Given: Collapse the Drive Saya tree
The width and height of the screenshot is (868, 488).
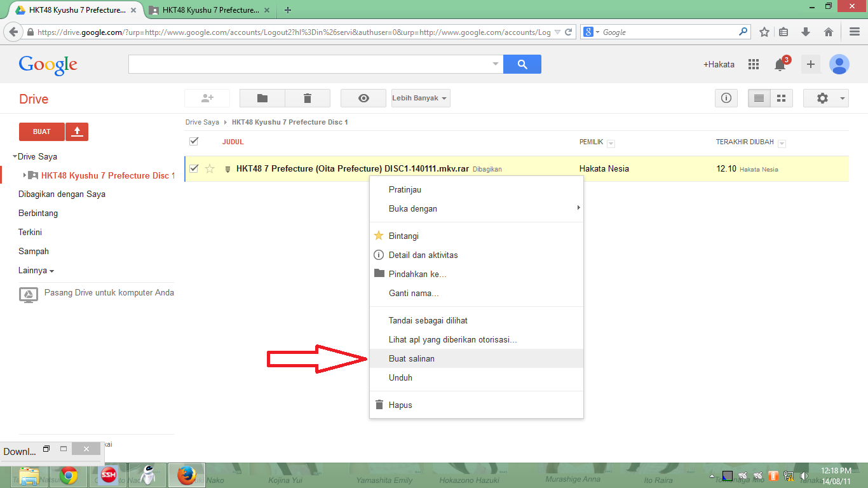Looking at the screenshot, I should click(x=15, y=156).
